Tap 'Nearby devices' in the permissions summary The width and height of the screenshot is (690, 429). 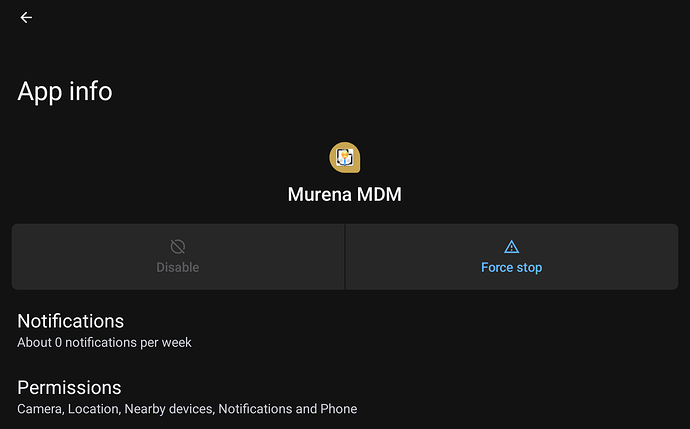(x=168, y=409)
